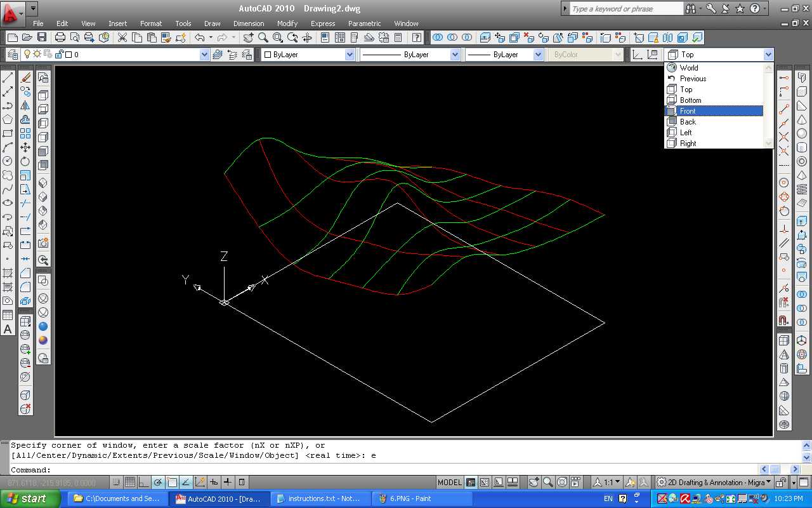Open the Parametric menu

pyautogui.click(x=365, y=23)
